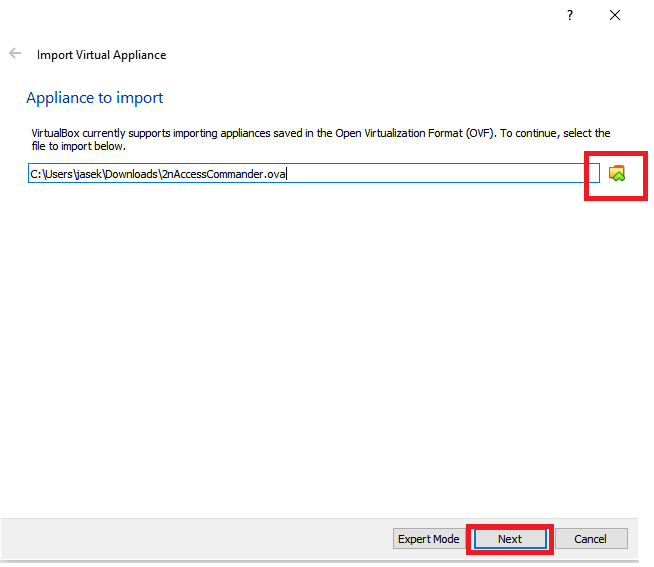Click the description about Open Virtualization Format
Viewport: 654px width, 567px height.
(x=321, y=139)
